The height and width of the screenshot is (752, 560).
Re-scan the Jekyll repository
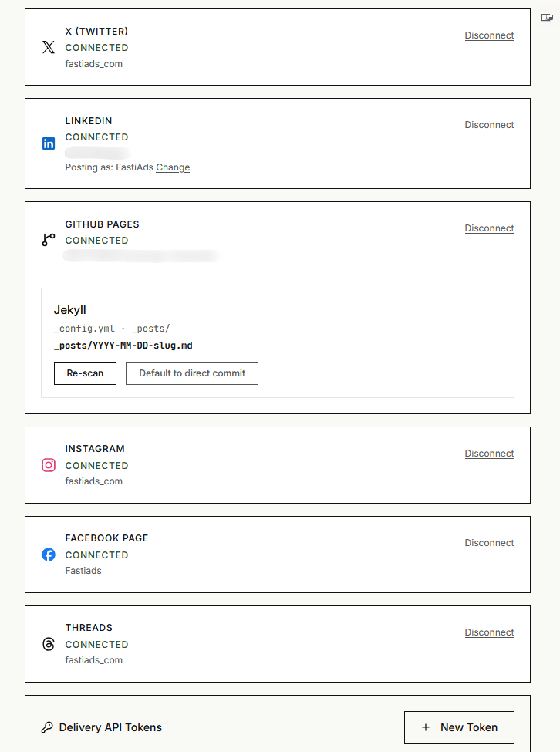tap(85, 373)
